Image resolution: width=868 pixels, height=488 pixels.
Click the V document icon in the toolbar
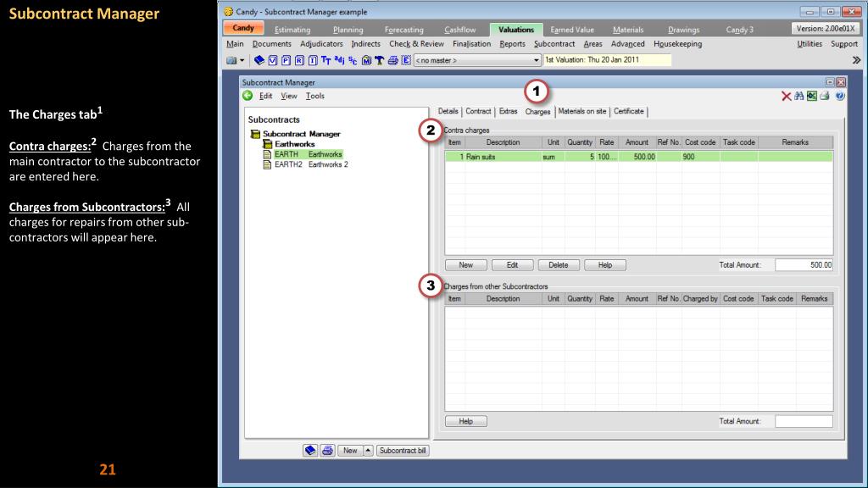pyautogui.click(x=273, y=60)
